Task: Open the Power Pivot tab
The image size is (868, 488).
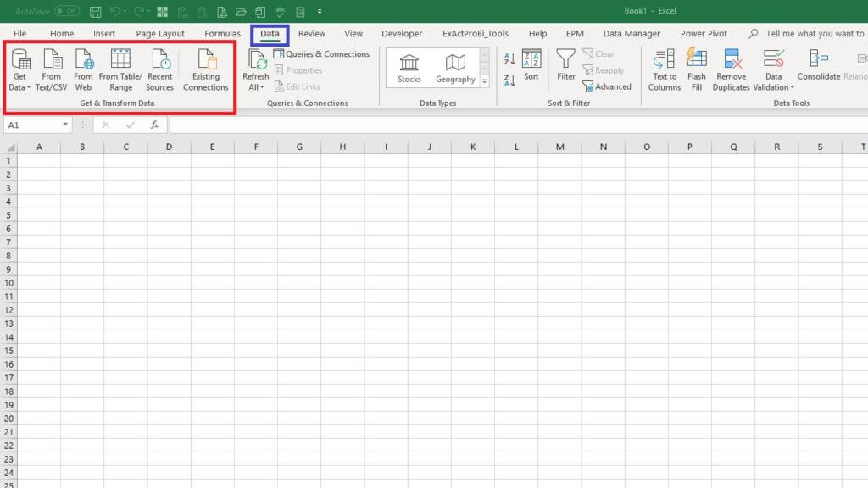Action: tap(704, 34)
